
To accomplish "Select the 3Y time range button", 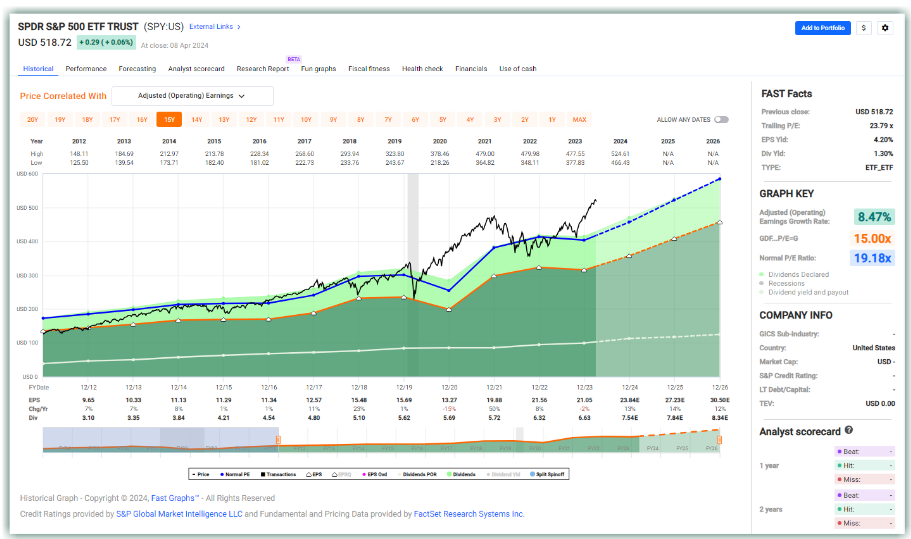I will click(497, 120).
